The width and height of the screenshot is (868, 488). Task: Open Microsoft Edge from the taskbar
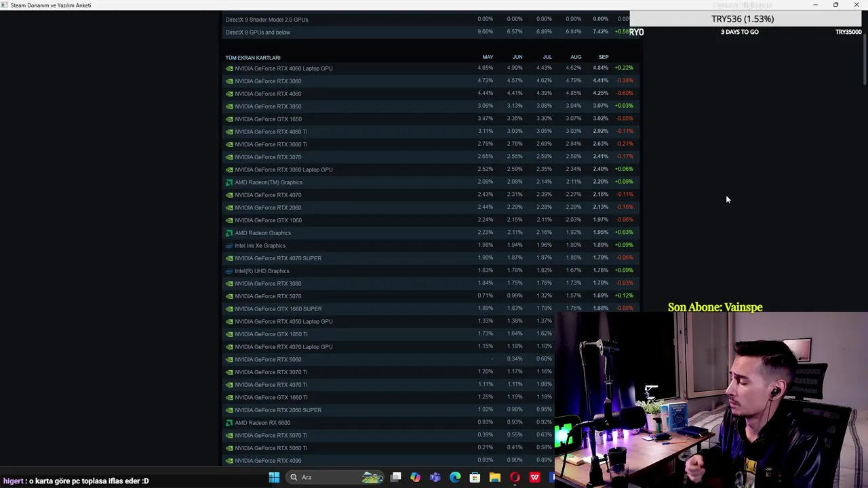tap(455, 477)
